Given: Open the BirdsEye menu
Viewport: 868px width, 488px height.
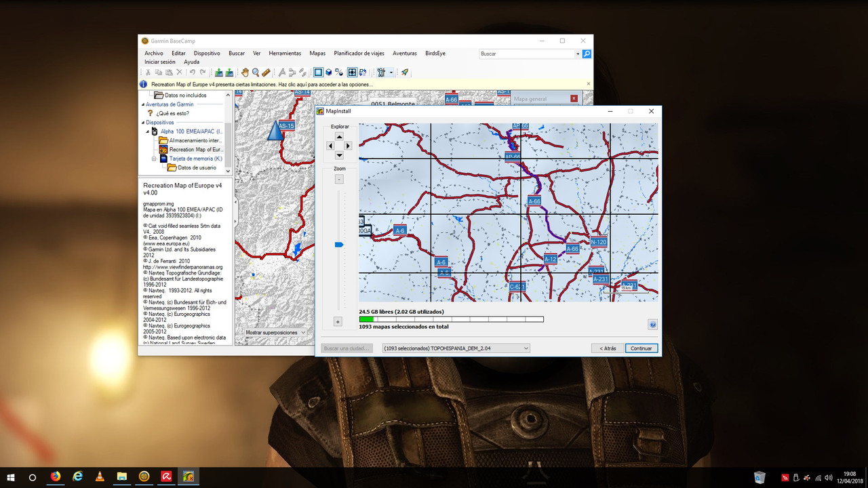Looking at the screenshot, I should point(435,53).
